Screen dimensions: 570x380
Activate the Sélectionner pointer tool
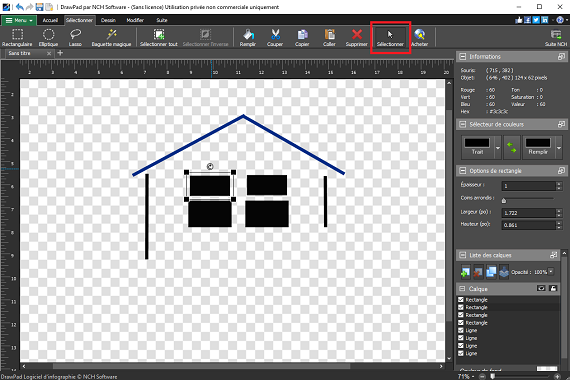coord(390,37)
